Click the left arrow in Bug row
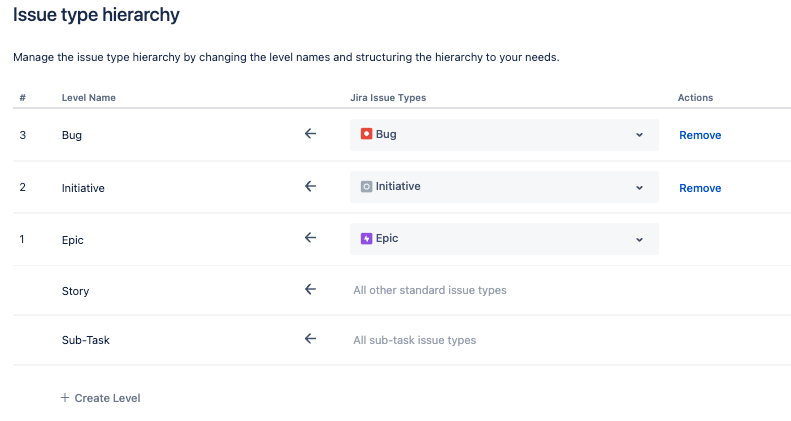The width and height of the screenshot is (791, 421). (x=310, y=134)
